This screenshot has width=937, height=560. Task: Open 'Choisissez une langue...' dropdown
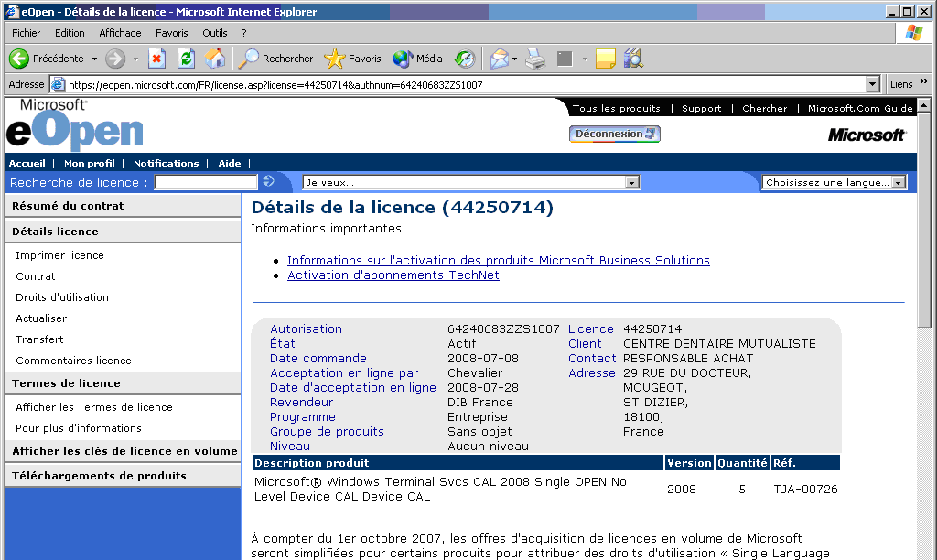899,182
